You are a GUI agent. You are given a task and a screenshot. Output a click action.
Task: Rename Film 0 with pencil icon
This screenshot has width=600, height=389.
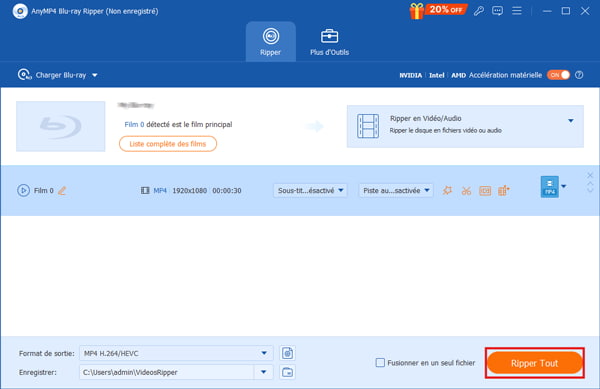click(62, 190)
